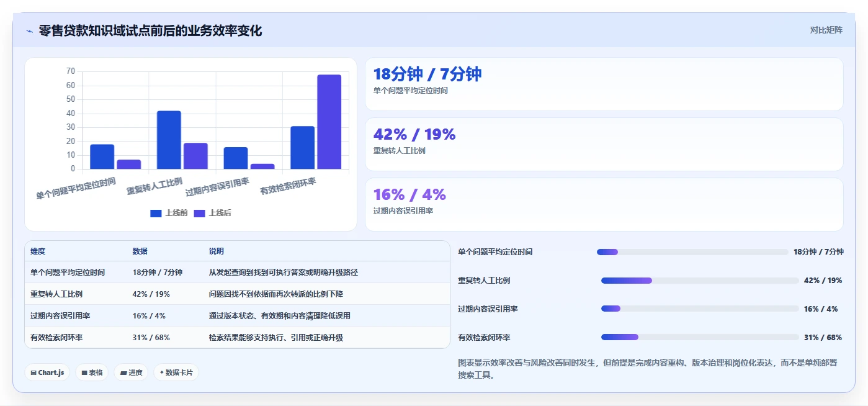Image resolution: width=868 pixels, height=406 pixels.
Task: Click the title 零售贷款知识域试点前后的业务效率变化
Action: pos(150,31)
